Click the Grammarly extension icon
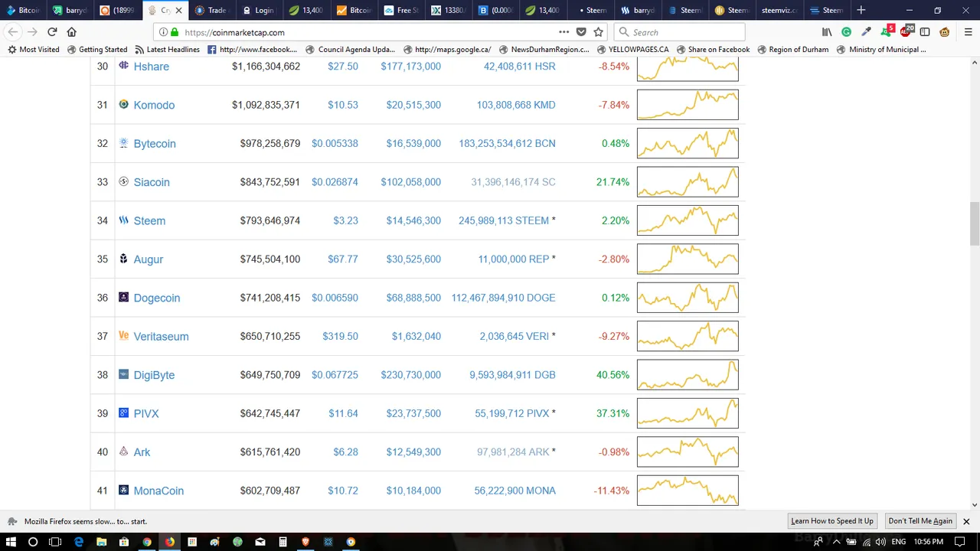Image resolution: width=980 pixels, height=551 pixels. 846,32
